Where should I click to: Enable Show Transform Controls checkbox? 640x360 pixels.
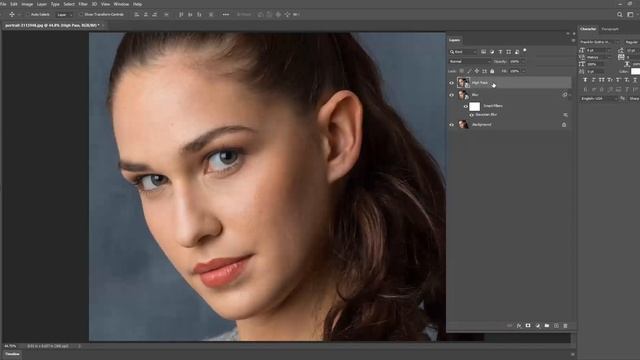[x=81, y=14]
